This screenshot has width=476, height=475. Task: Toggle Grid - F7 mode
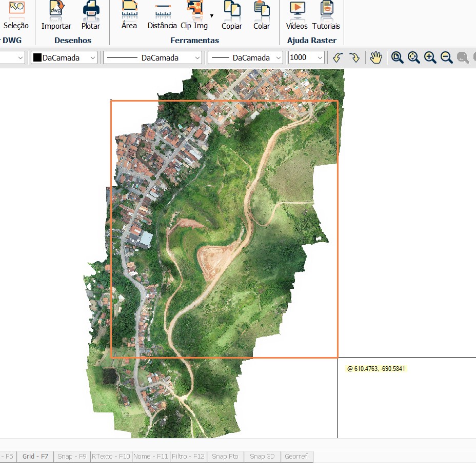[34, 456]
